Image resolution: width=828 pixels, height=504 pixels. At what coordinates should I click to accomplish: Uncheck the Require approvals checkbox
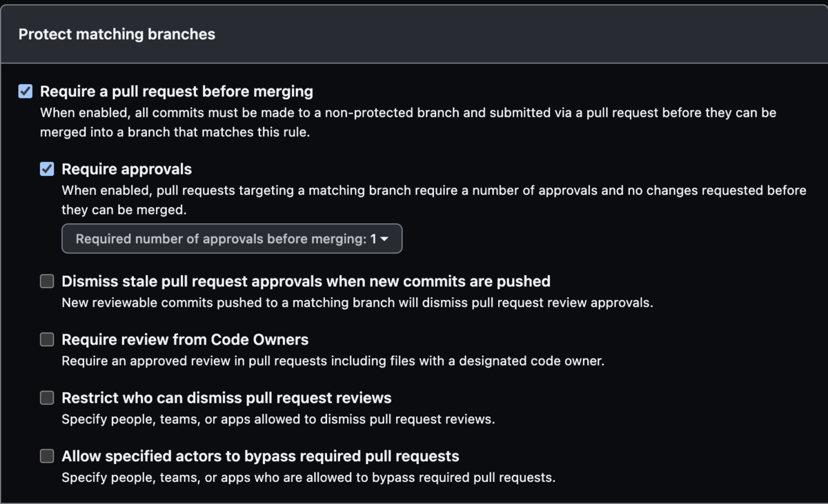click(x=47, y=170)
